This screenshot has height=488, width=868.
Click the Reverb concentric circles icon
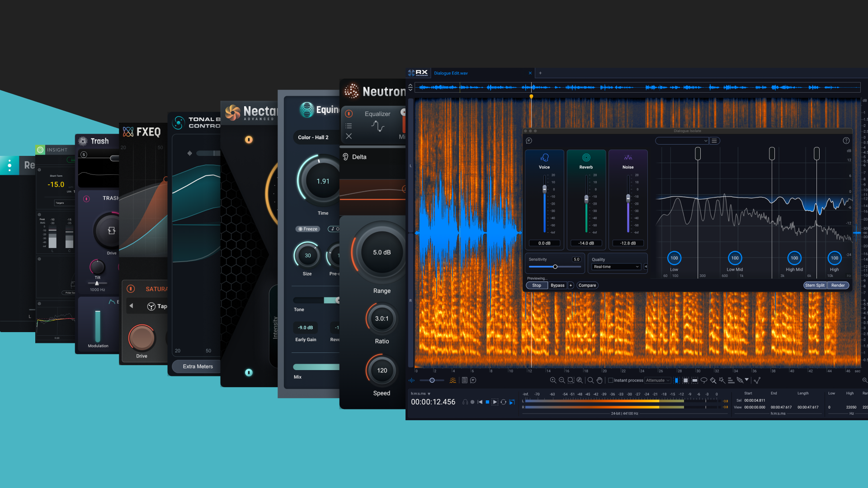pyautogui.click(x=586, y=158)
